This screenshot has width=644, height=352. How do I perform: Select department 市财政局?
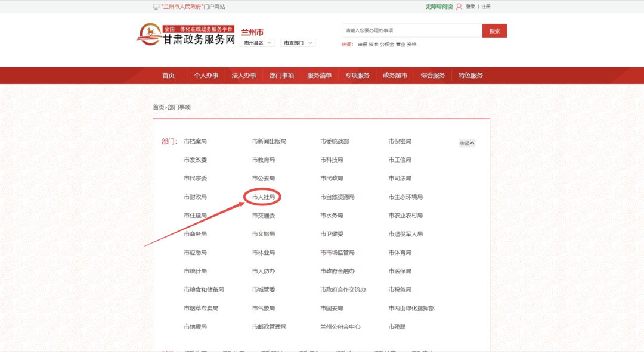point(195,197)
